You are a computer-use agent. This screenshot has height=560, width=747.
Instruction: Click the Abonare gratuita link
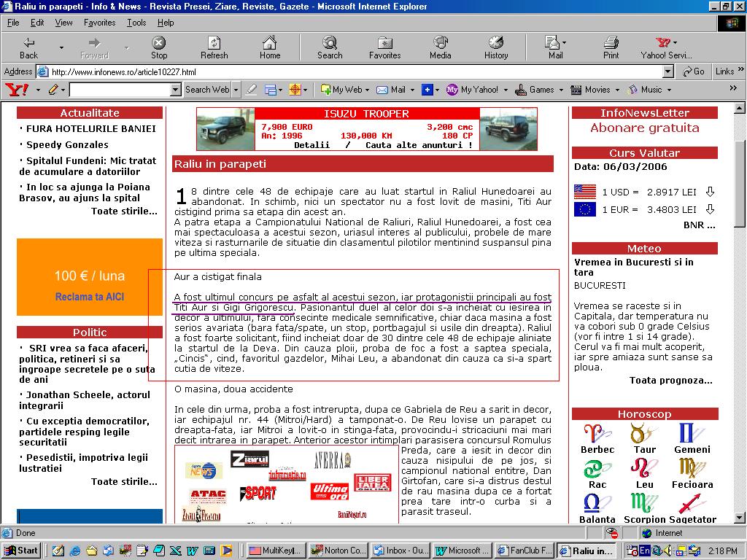tap(644, 128)
